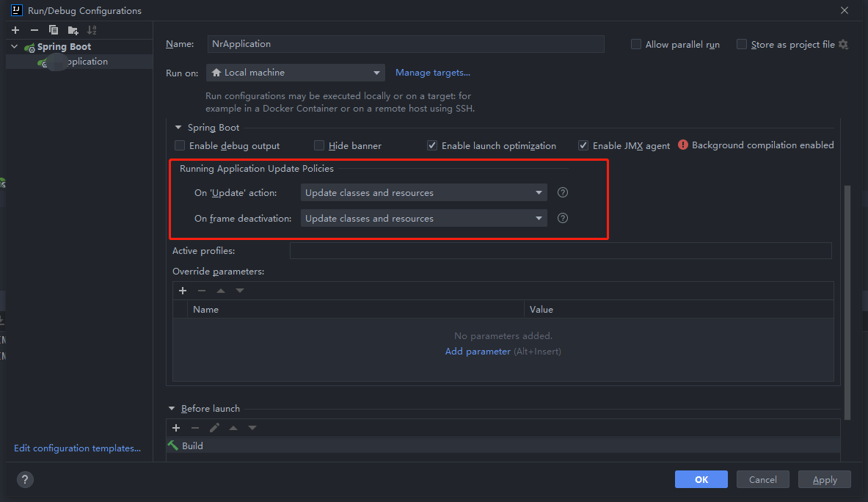
Task: Close the Run/Debug Configurations dialog
Action: click(845, 10)
